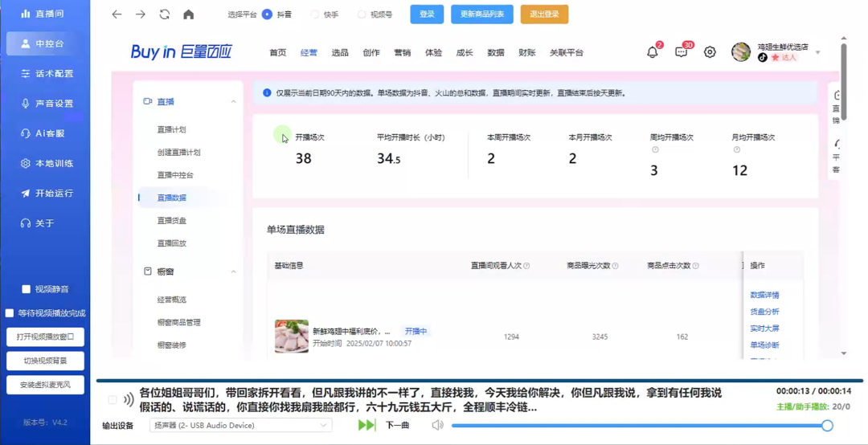
Task: Open 中控台 in the left sidebar
Action: (x=40, y=43)
